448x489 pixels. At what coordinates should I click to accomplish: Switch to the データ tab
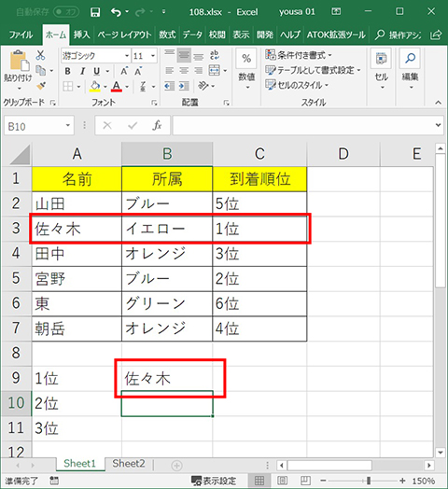pos(192,35)
